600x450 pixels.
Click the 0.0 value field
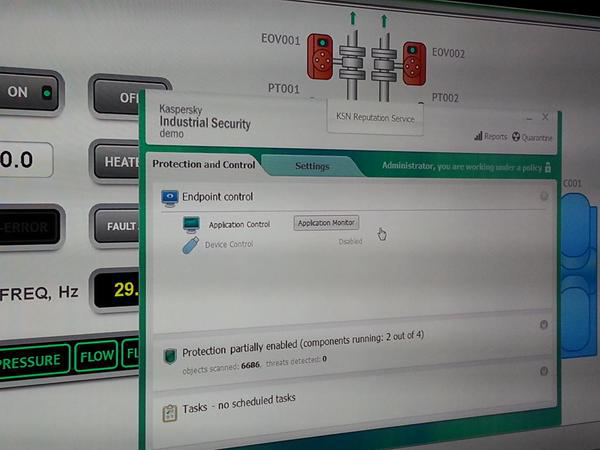click(25, 160)
